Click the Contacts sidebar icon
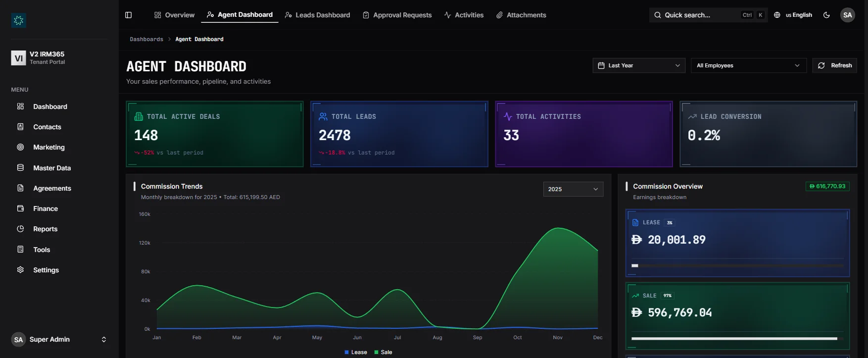This screenshot has height=358, width=868. pyautogui.click(x=20, y=127)
